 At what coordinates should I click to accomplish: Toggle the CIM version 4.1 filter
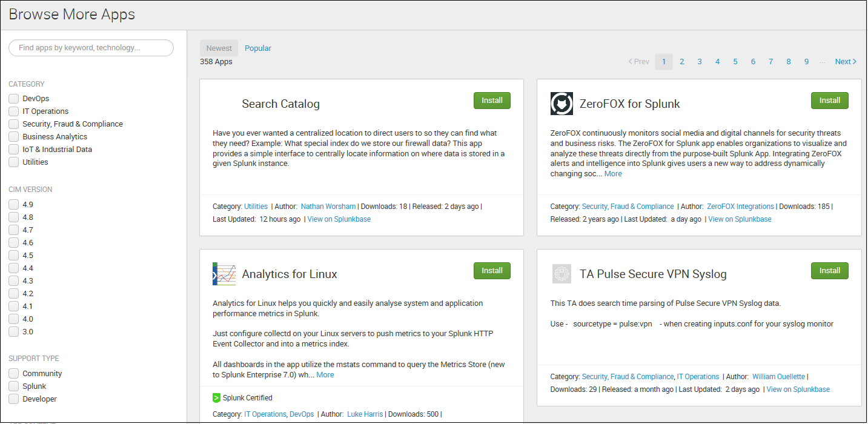click(x=13, y=306)
